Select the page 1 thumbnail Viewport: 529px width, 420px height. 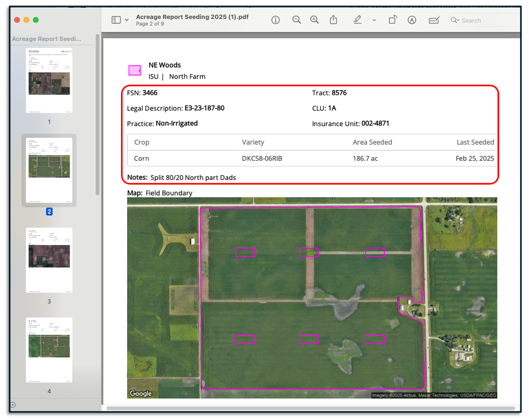(x=49, y=80)
